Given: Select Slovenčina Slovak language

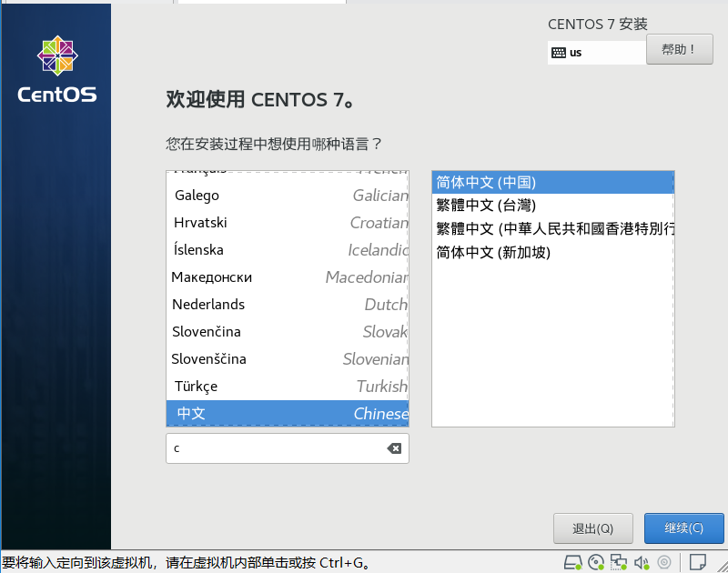Looking at the screenshot, I should [288, 332].
